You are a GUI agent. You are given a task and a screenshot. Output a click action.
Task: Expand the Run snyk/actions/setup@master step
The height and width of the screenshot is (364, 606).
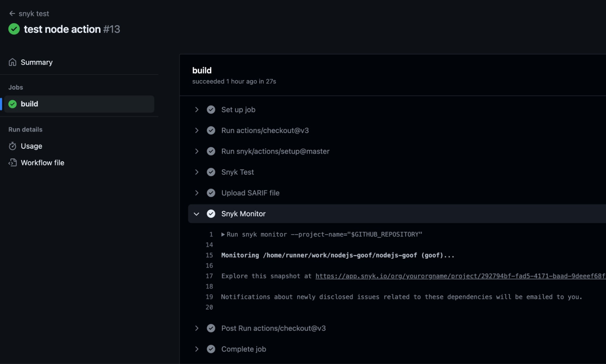(197, 151)
